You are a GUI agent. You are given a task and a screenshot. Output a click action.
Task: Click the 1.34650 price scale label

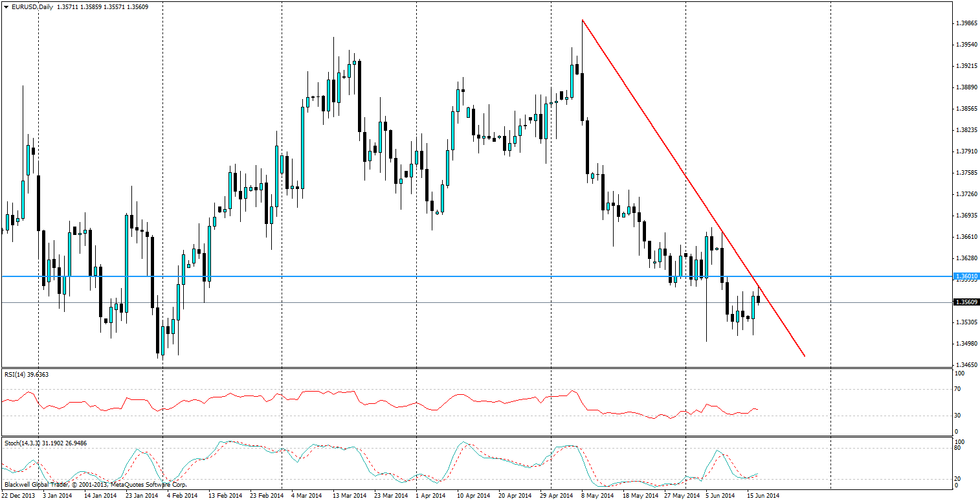pos(966,365)
